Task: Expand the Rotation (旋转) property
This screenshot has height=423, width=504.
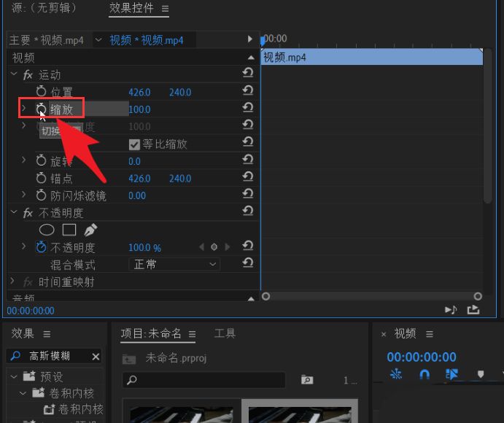Action: pyautogui.click(x=23, y=160)
